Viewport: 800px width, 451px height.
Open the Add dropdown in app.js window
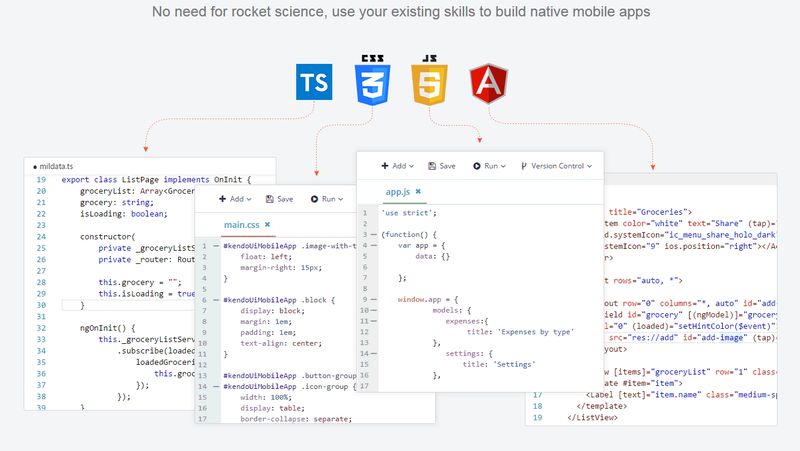pyautogui.click(x=397, y=166)
